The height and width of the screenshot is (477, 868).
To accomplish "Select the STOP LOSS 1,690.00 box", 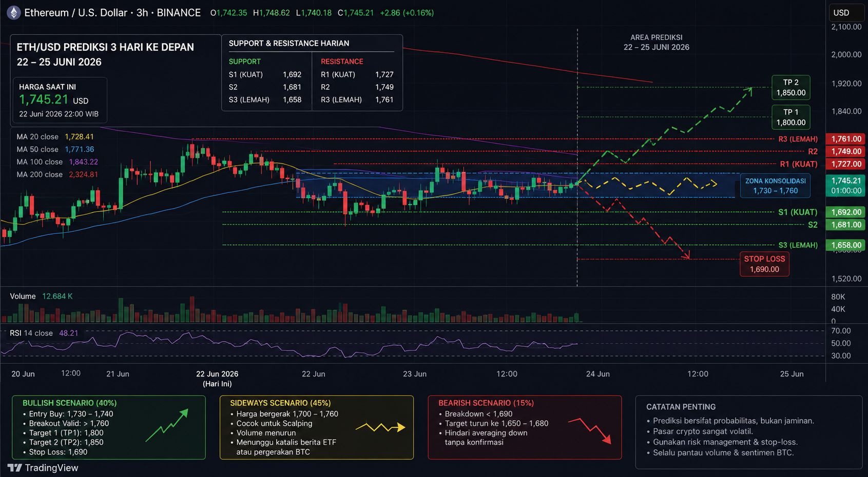I will point(764,264).
